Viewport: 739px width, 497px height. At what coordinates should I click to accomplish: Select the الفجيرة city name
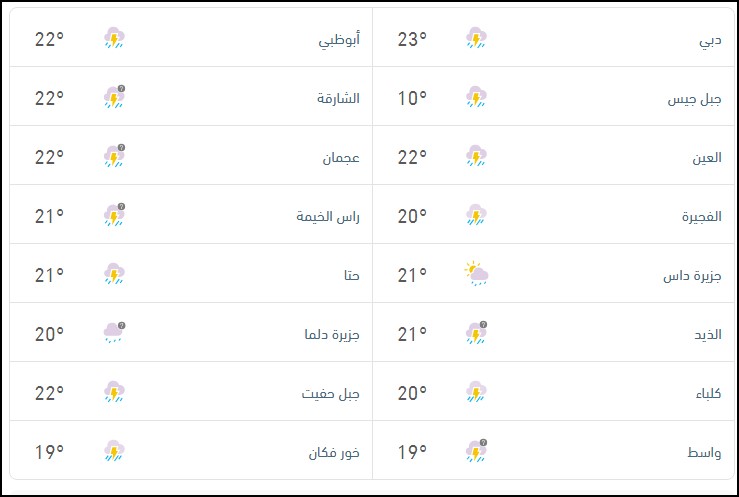tap(697, 216)
